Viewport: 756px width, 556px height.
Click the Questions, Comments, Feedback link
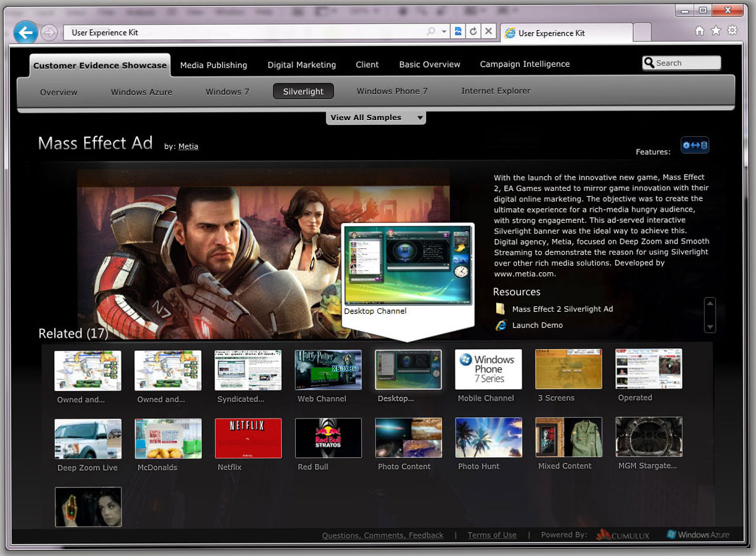(x=383, y=535)
